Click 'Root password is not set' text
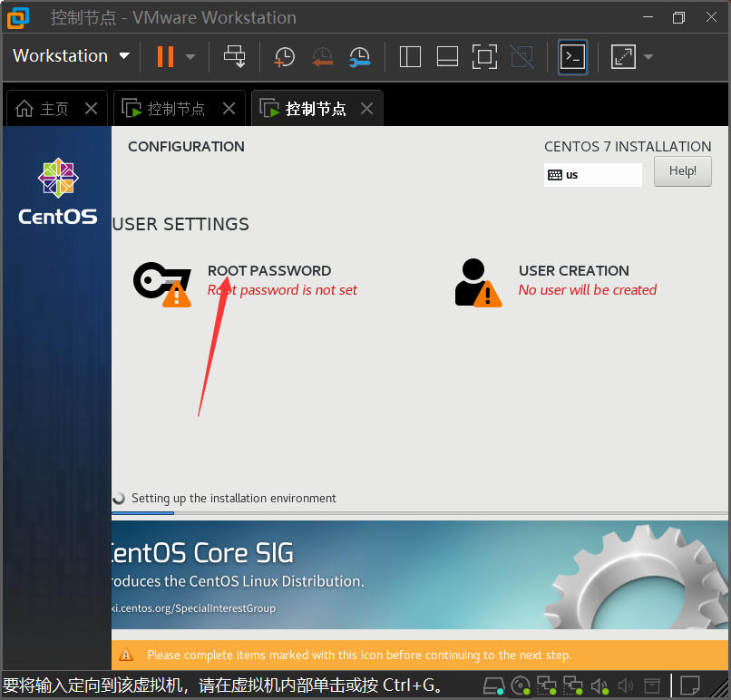 282,290
